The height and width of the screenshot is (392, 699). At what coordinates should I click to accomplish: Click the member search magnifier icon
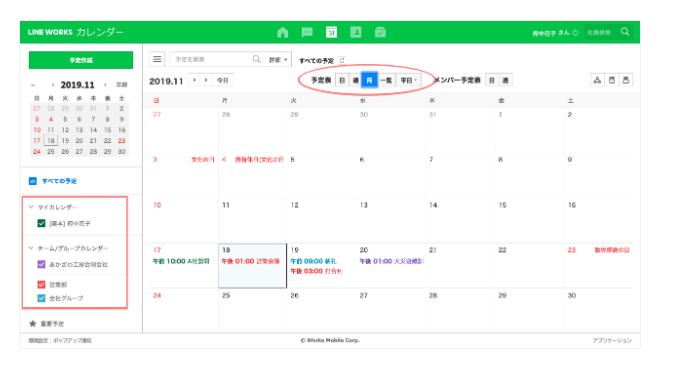pos(625,32)
